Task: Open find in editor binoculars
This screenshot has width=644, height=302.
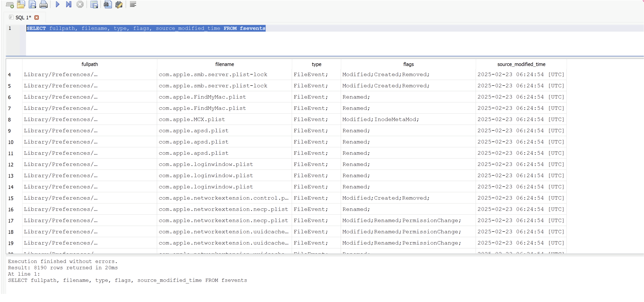Action: [108, 4]
